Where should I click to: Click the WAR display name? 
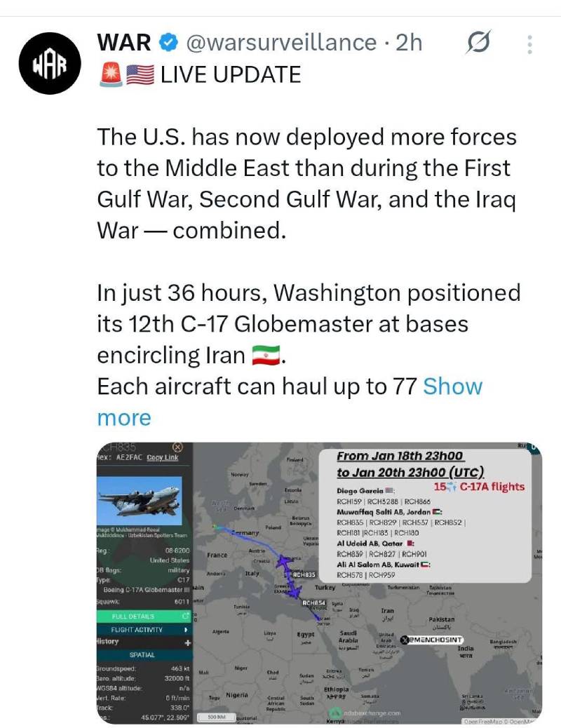tap(124, 43)
